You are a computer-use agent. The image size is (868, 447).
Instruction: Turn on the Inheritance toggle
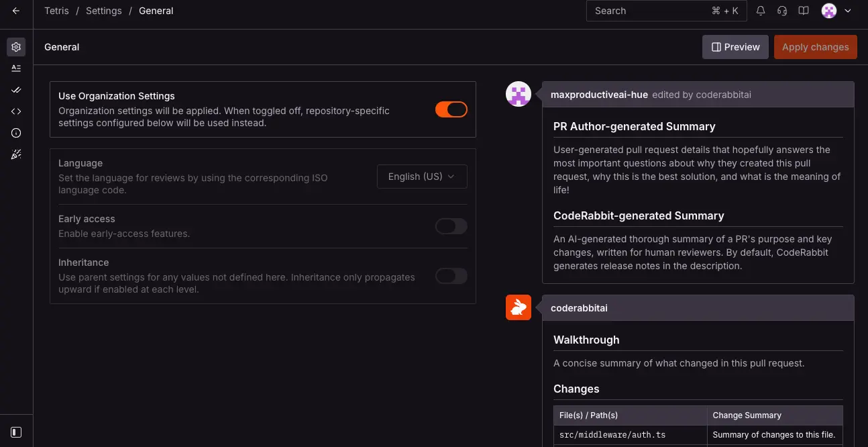[450, 276]
